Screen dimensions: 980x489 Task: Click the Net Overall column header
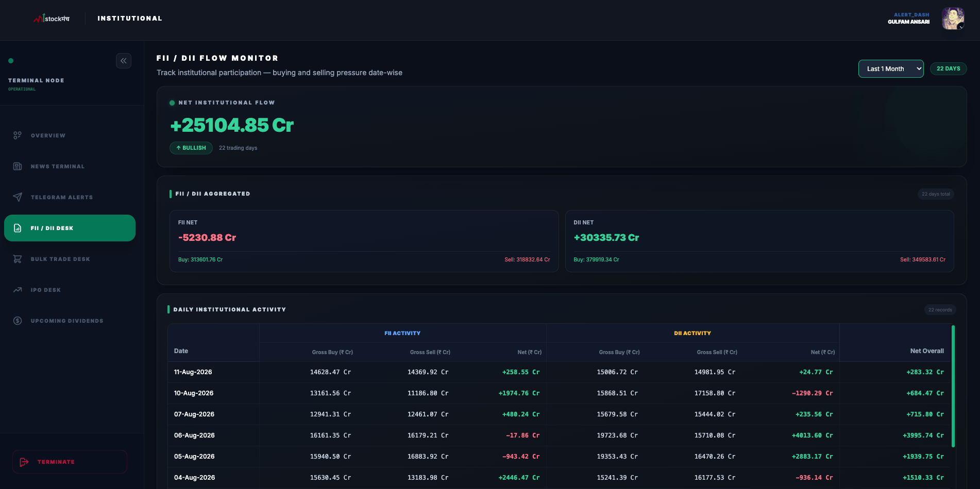click(x=927, y=351)
